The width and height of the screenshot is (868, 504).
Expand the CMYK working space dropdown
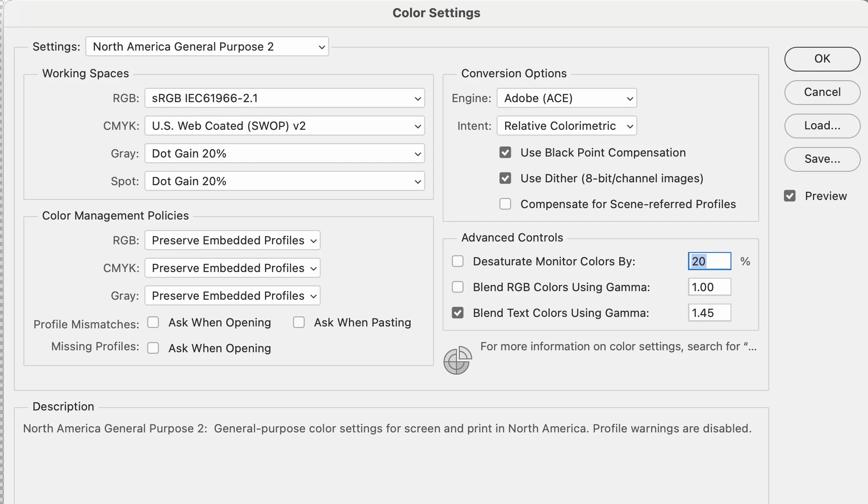click(285, 126)
